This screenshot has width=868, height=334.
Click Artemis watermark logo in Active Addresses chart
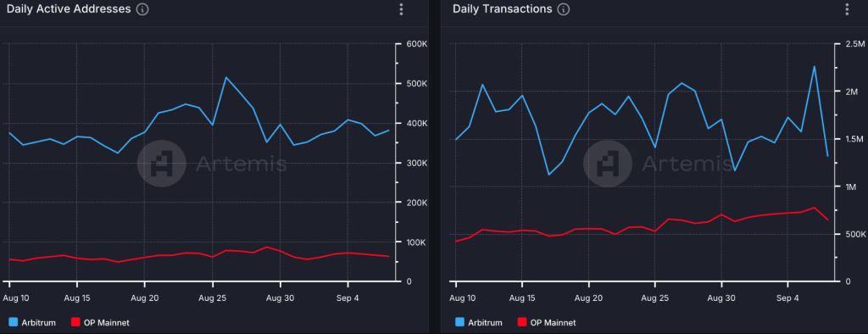[x=161, y=164]
